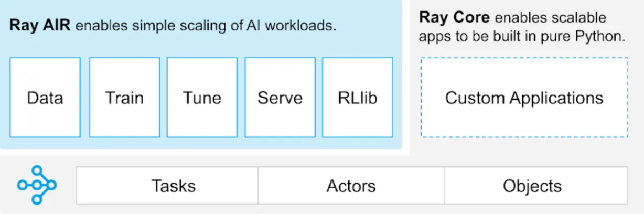Click the Tasks cell
644x214 pixels.
click(173, 186)
